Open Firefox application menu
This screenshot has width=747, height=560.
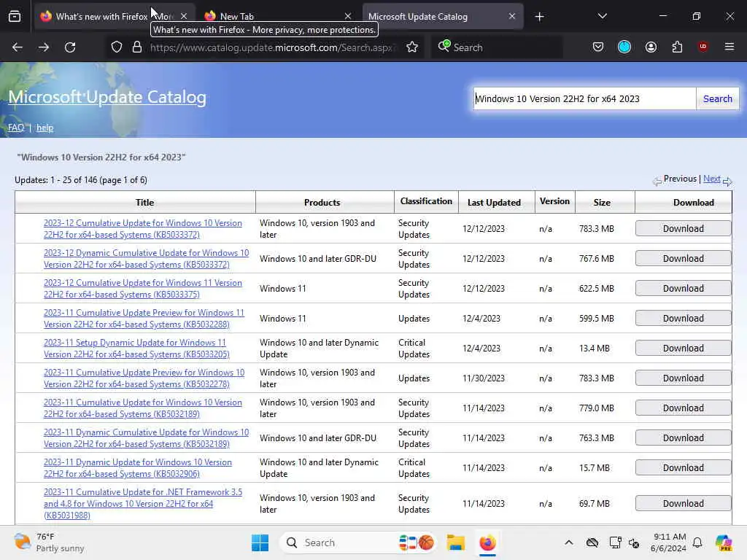point(729,47)
